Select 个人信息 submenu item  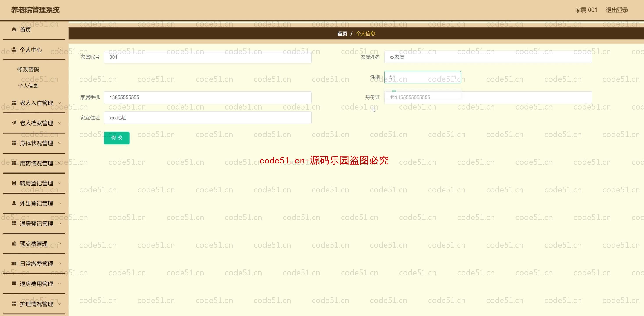point(28,86)
